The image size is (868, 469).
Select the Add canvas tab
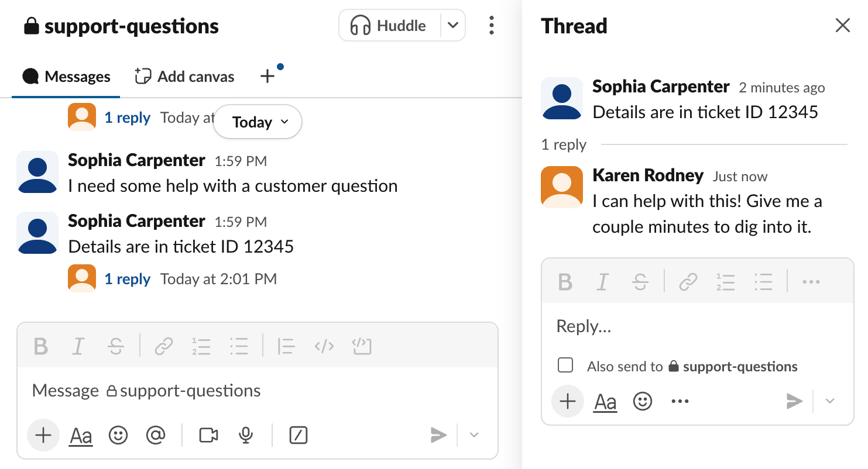click(185, 77)
